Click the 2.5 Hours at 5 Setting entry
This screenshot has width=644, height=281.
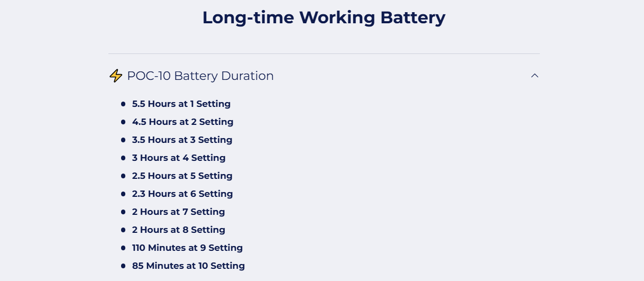pyautogui.click(x=182, y=176)
